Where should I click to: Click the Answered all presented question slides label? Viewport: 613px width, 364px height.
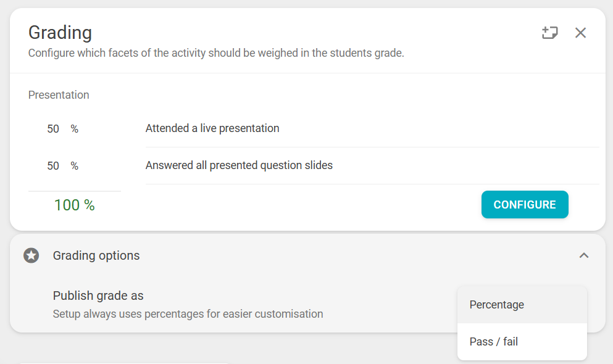239,165
